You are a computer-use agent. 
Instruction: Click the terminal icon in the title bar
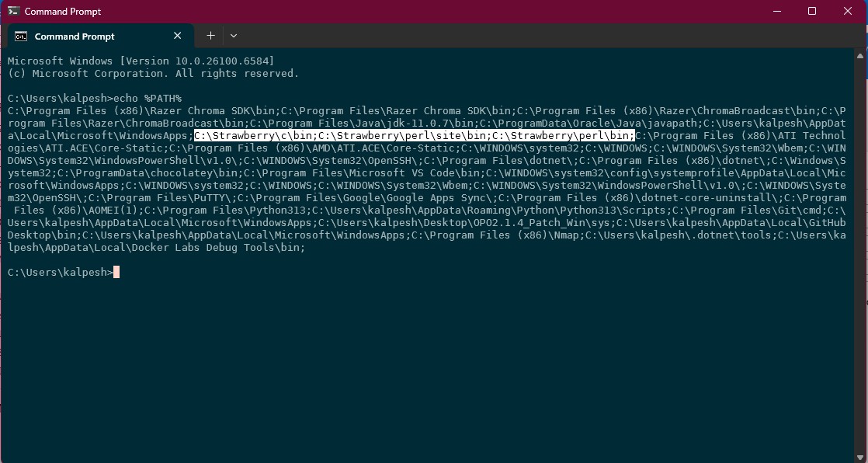pos(13,11)
